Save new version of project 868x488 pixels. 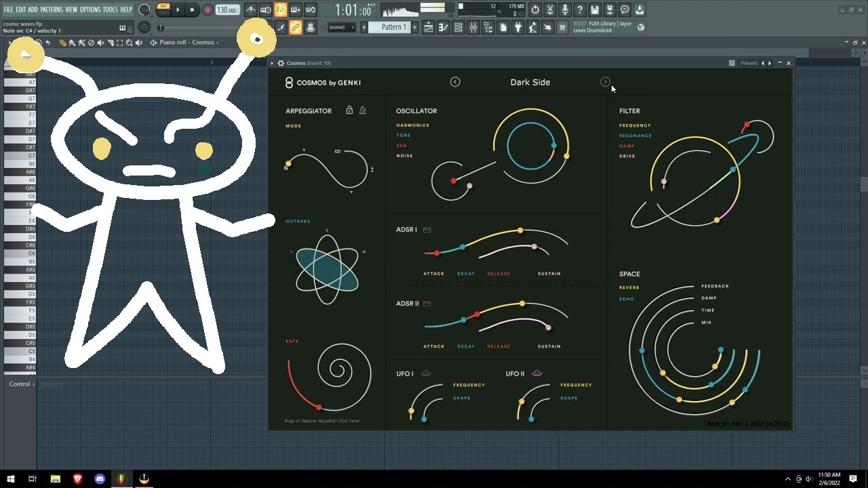(x=610, y=9)
